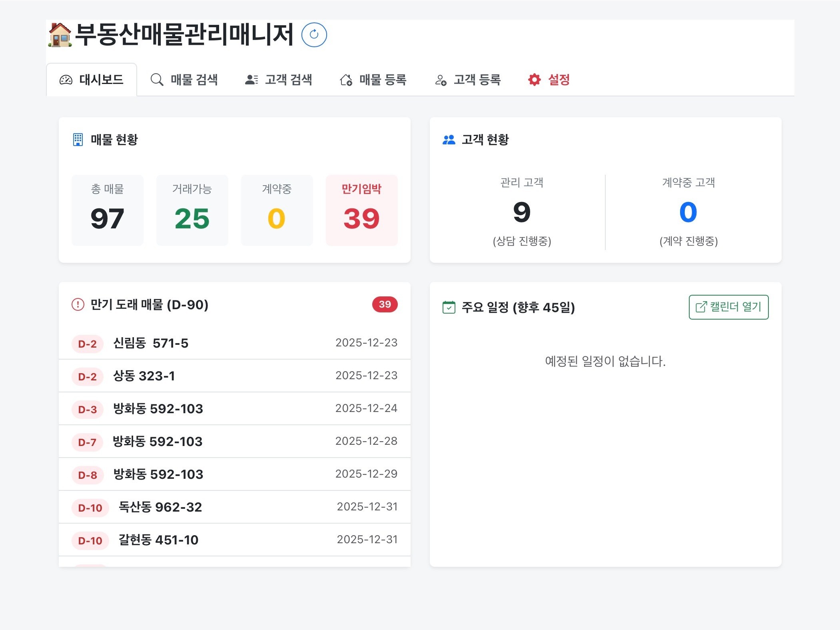Click the gauge icon on the 대시보드 tab
840x630 pixels.
[66, 79]
